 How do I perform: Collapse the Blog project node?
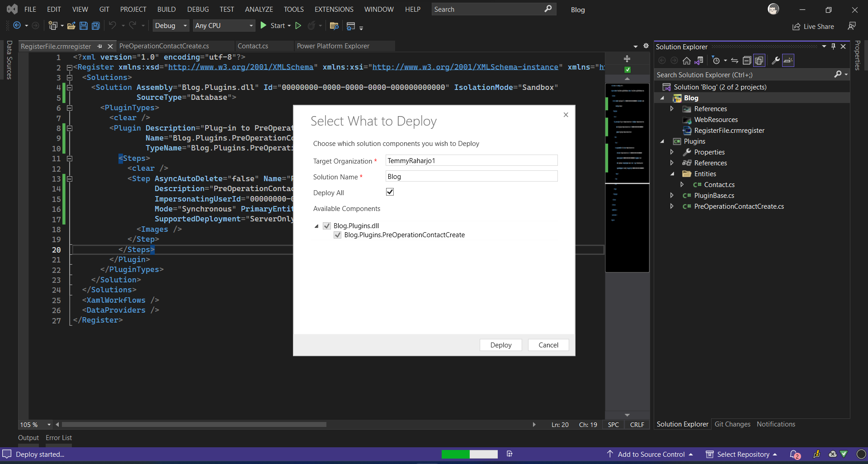point(662,98)
